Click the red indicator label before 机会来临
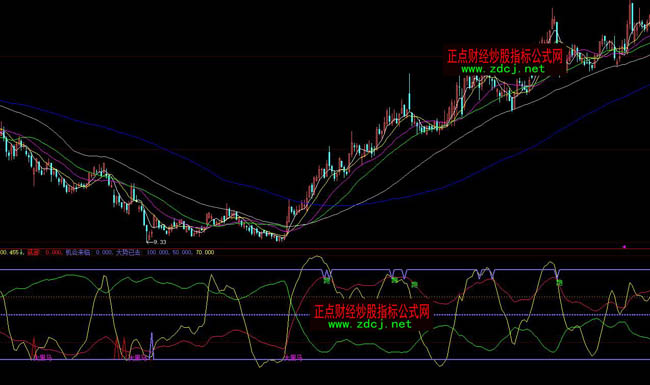This screenshot has width=650, height=385. click(x=33, y=252)
